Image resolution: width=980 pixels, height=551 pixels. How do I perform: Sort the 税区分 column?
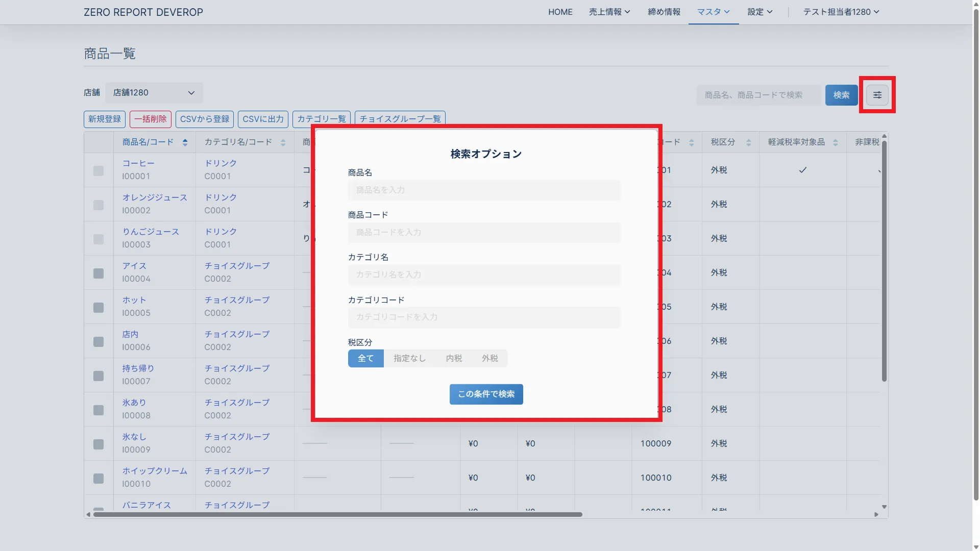(748, 142)
